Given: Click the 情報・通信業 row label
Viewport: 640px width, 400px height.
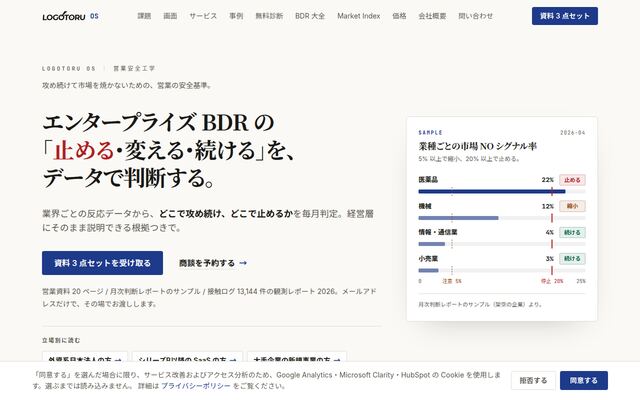Looking at the screenshot, I should (x=438, y=232).
